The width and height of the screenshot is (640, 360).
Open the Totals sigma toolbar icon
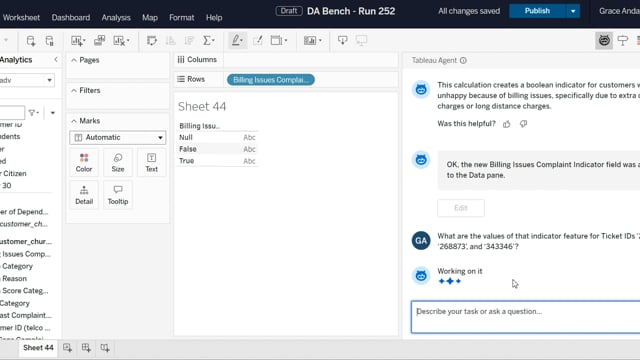click(208, 40)
